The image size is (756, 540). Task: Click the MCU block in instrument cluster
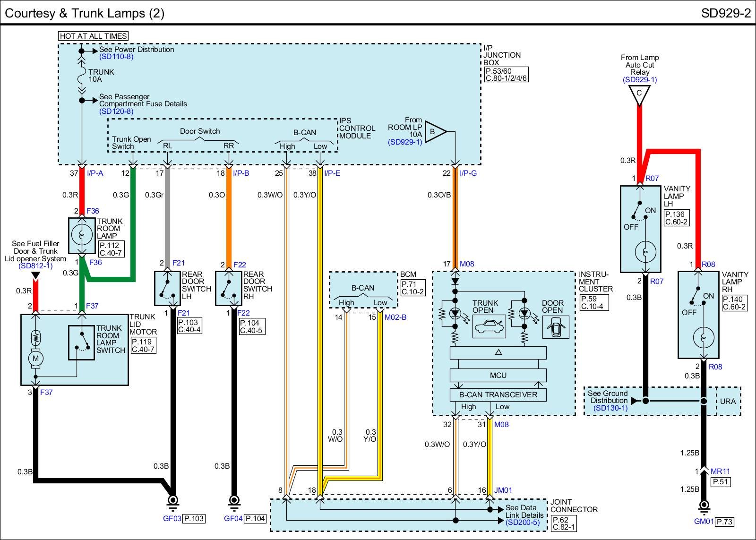[x=498, y=376]
